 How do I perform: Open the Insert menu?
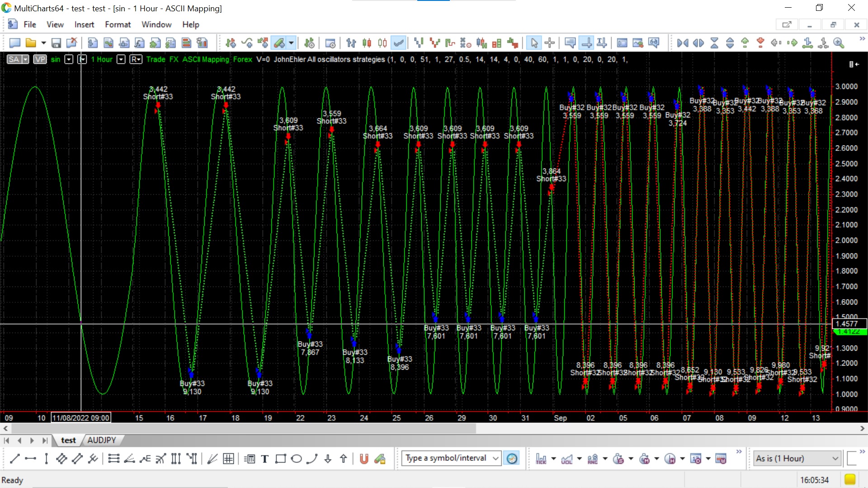(84, 24)
